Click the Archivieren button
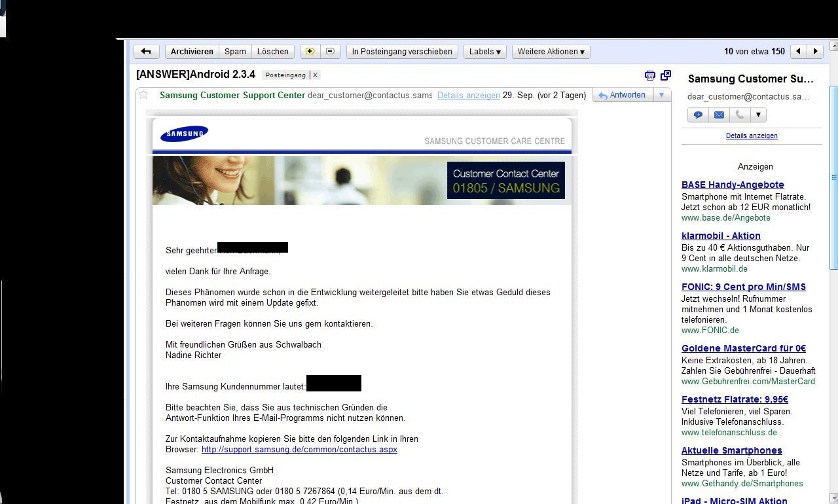Image resolution: width=838 pixels, height=504 pixels. [x=192, y=51]
